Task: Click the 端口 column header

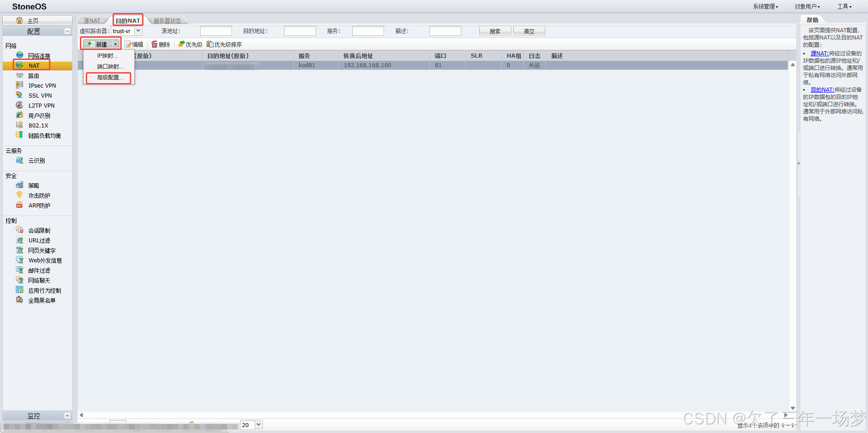Action: click(447, 56)
